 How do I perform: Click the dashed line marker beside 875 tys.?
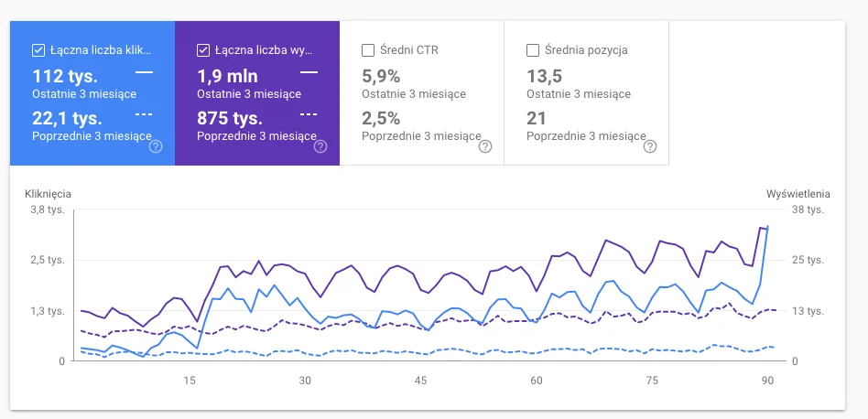pos(309,114)
